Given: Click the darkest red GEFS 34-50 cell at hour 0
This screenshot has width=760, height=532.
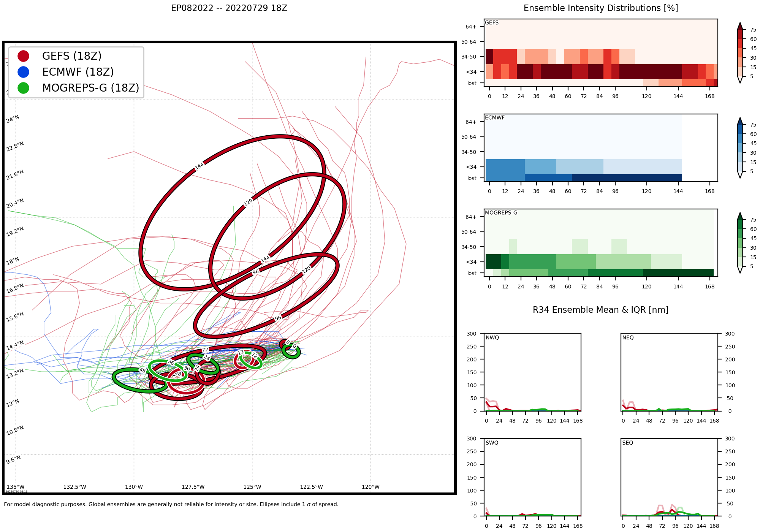Looking at the screenshot, I should click(x=489, y=56).
